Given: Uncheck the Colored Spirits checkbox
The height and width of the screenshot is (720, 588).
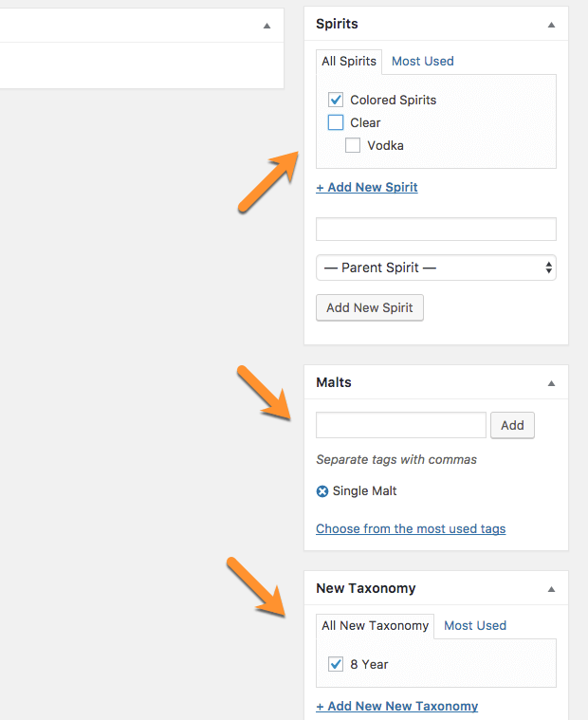Looking at the screenshot, I should coord(335,100).
